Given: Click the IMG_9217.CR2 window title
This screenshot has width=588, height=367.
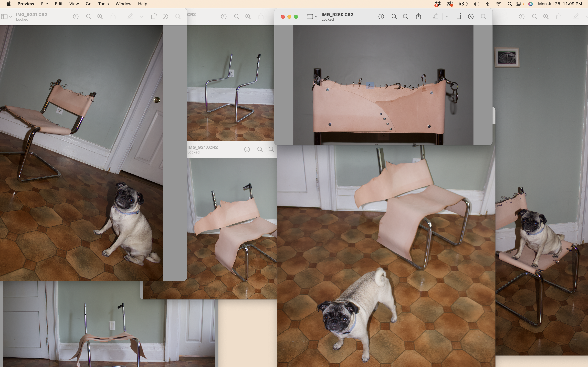Looking at the screenshot, I should (x=202, y=147).
